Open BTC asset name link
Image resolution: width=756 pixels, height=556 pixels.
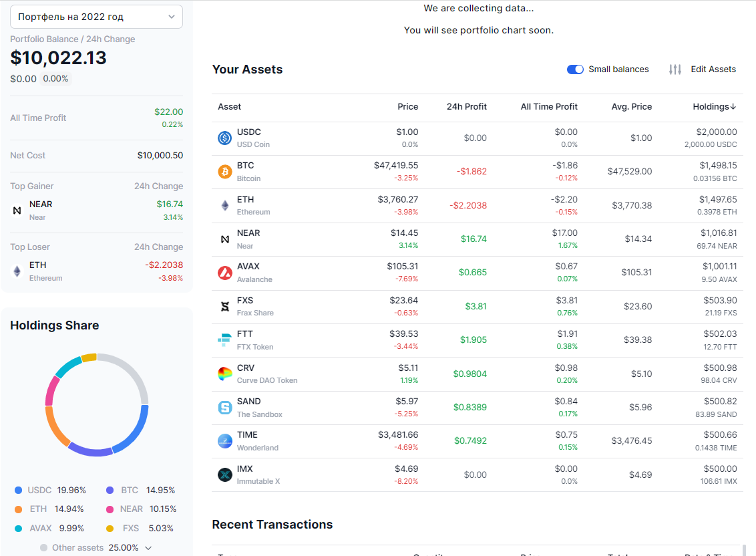click(x=245, y=166)
